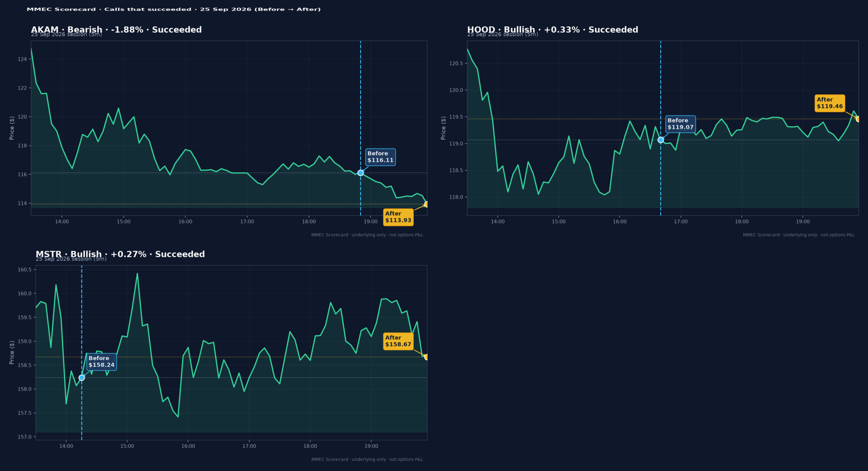This screenshot has height=471, width=868.
Task: Click the footer note under the MSTR chart
Action: coord(367,460)
